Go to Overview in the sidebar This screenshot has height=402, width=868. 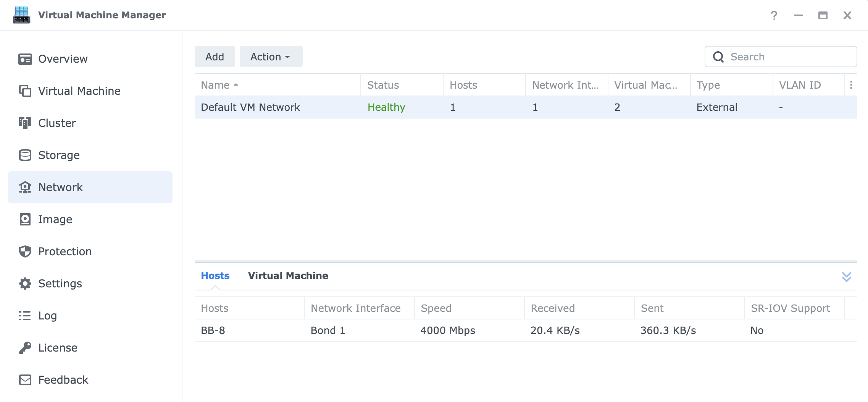tap(90, 59)
